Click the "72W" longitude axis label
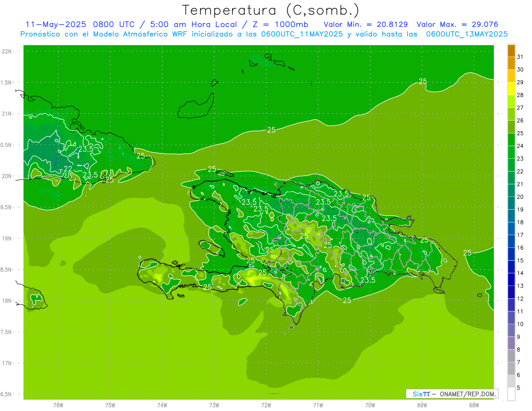This screenshot has width=532, height=411. pyautogui.click(x=266, y=405)
